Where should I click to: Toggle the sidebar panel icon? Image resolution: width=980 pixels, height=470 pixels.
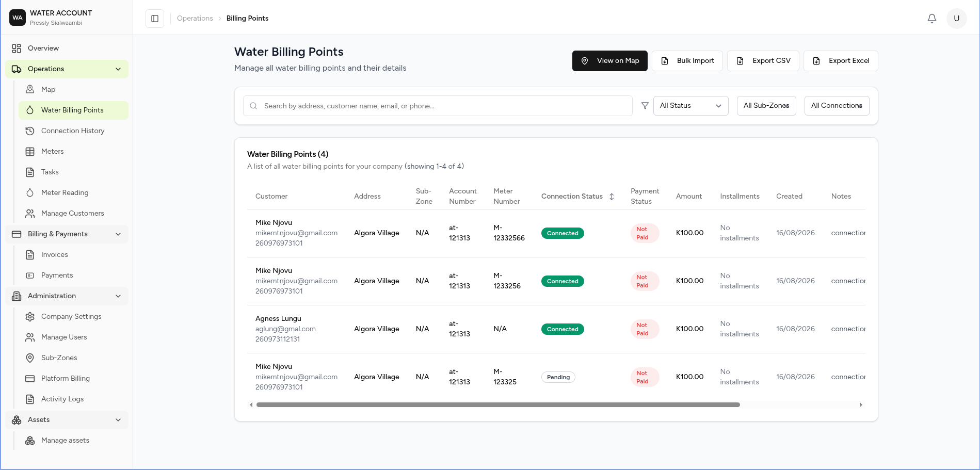click(155, 19)
